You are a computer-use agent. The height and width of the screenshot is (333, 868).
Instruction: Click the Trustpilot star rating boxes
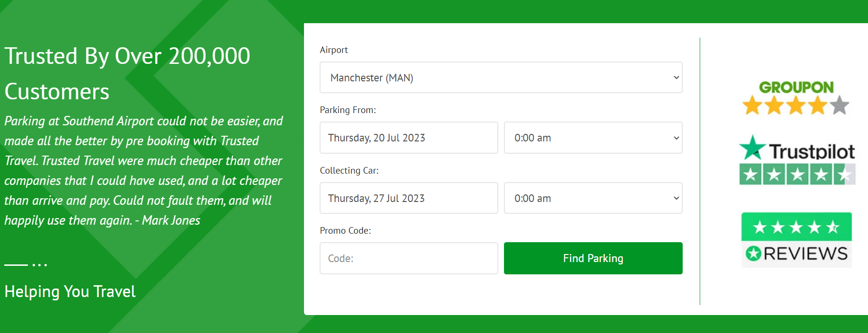(798, 174)
